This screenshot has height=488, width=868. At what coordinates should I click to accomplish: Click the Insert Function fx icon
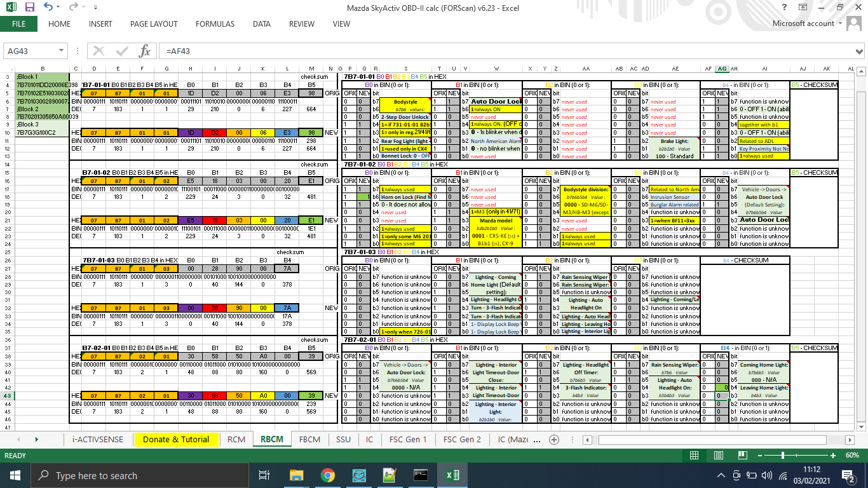[145, 51]
